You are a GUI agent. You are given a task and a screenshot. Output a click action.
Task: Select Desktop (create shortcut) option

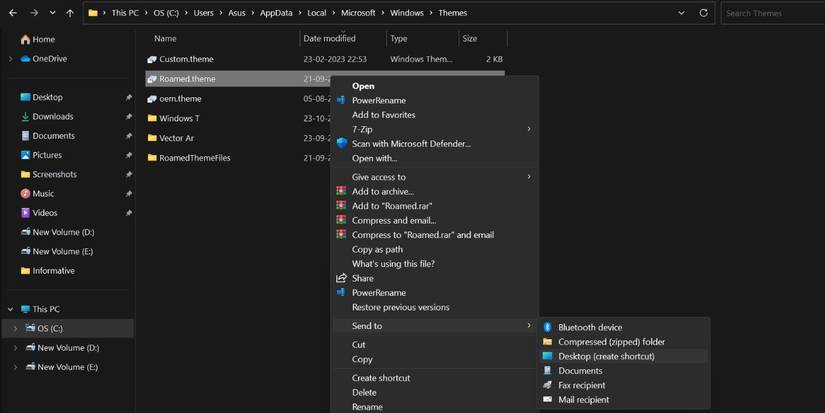pyautogui.click(x=606, y=356)
